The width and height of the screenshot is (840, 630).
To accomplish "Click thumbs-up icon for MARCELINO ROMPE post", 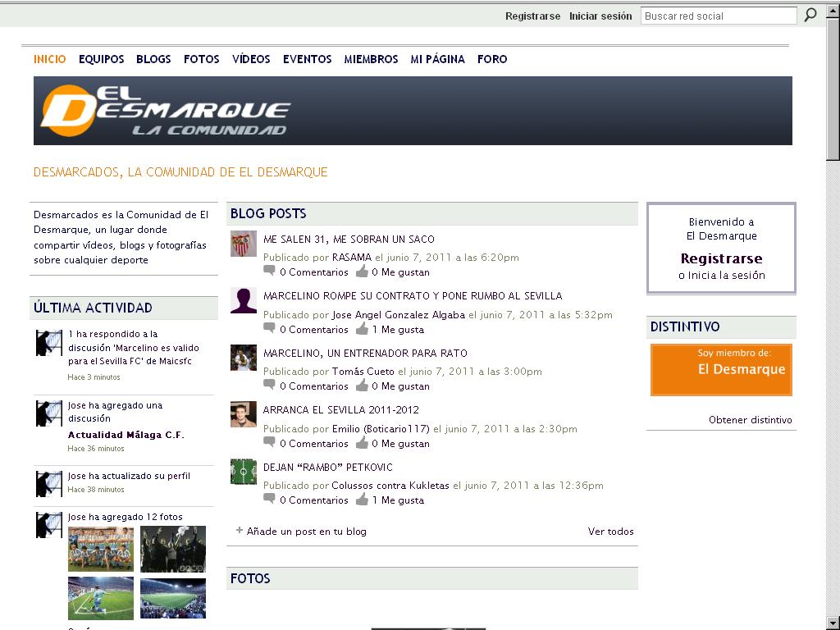I will [362, 328].
